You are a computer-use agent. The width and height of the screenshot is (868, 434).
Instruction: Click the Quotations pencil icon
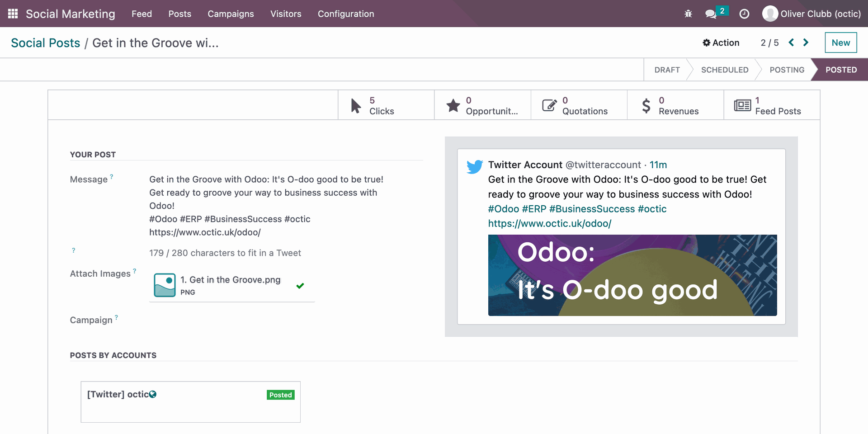click(549, 105)
